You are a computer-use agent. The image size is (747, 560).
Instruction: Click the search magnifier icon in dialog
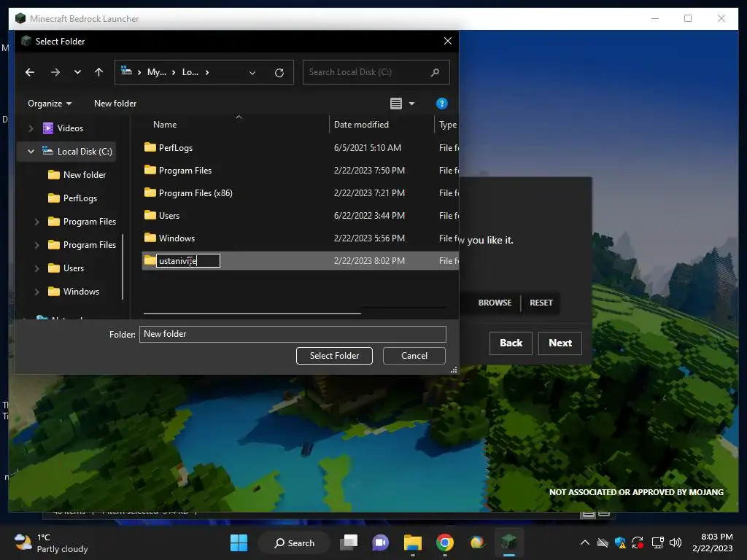[x=435, y=72]
